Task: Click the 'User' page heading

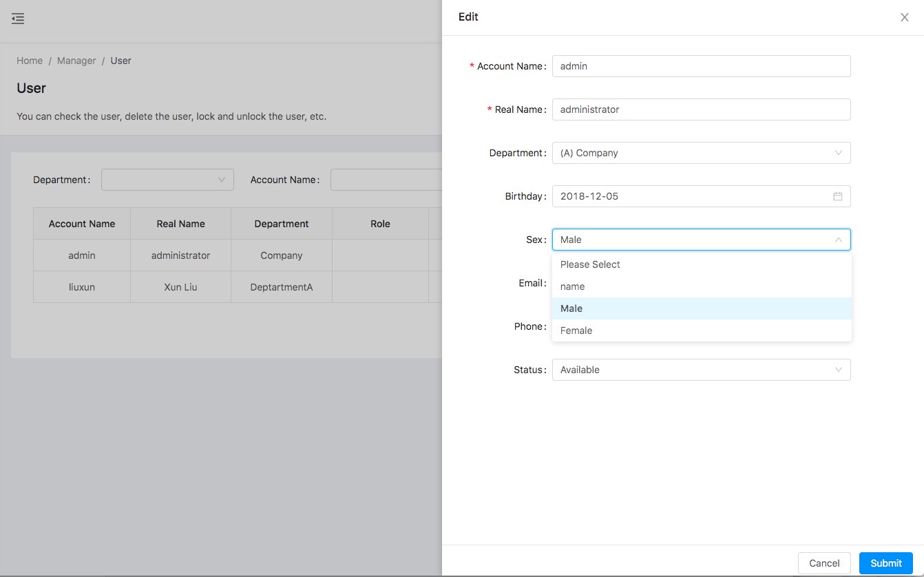Action: tap(32, 88)
